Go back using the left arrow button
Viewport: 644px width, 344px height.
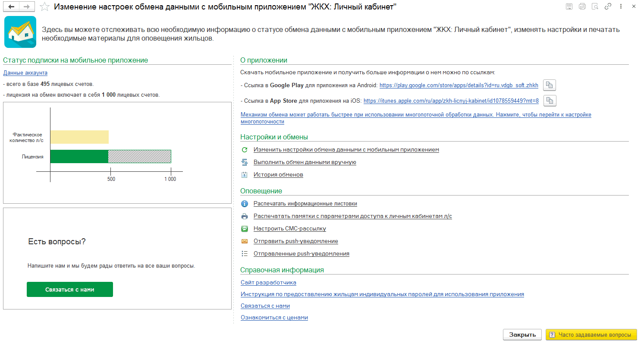[12, 7]
